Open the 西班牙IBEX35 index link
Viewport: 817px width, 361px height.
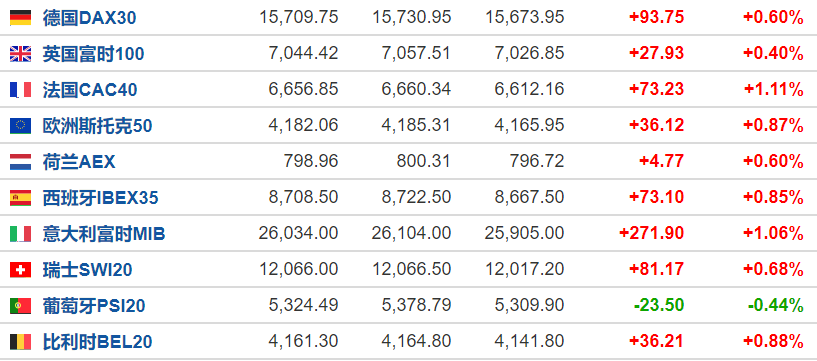tap(100, 198)
